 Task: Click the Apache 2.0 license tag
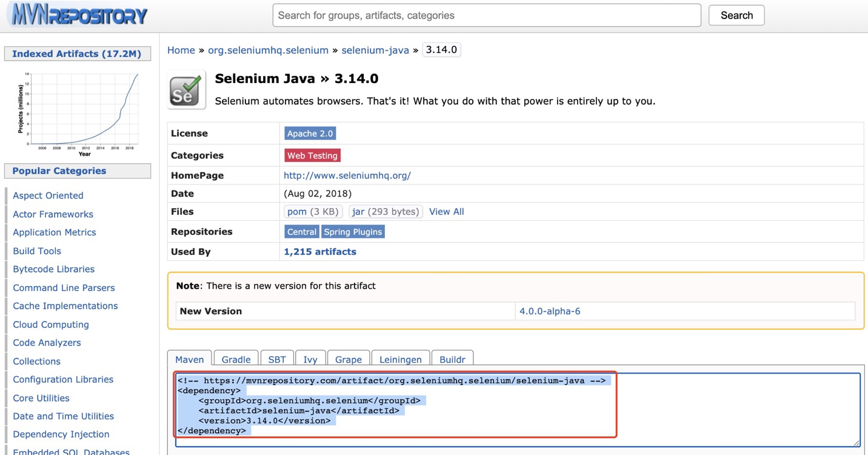pos(310,133)
